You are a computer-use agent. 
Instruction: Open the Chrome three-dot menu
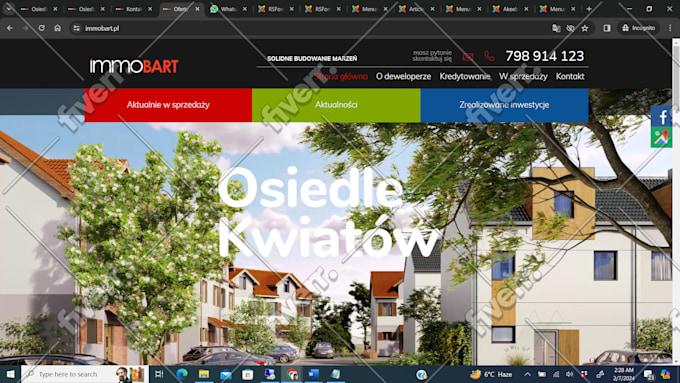670,28
